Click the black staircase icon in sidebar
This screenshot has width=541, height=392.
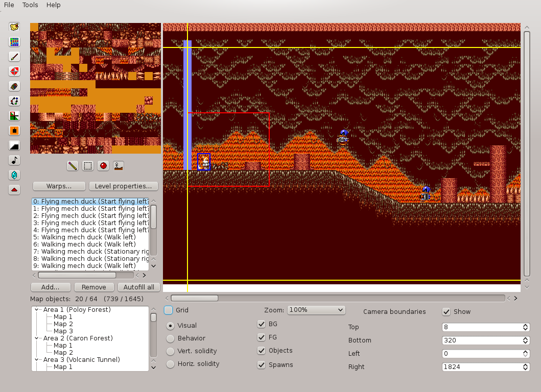pos(15,145)
